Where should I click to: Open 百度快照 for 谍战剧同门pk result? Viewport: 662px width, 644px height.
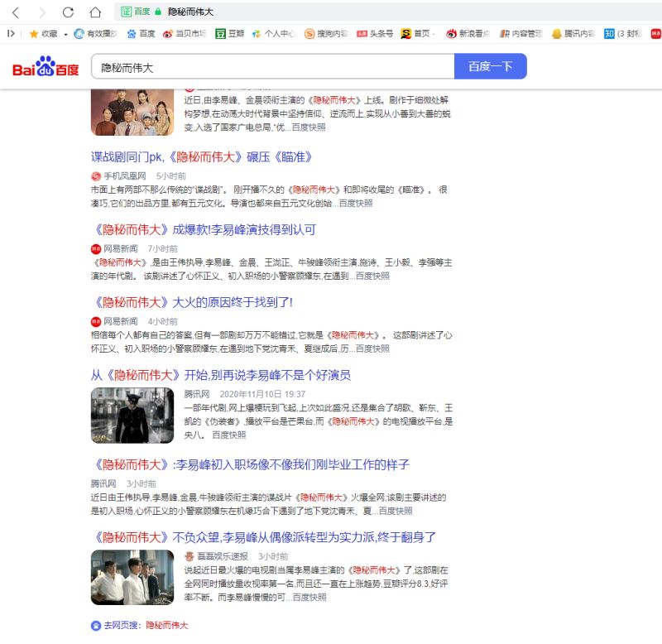point(356,203)
